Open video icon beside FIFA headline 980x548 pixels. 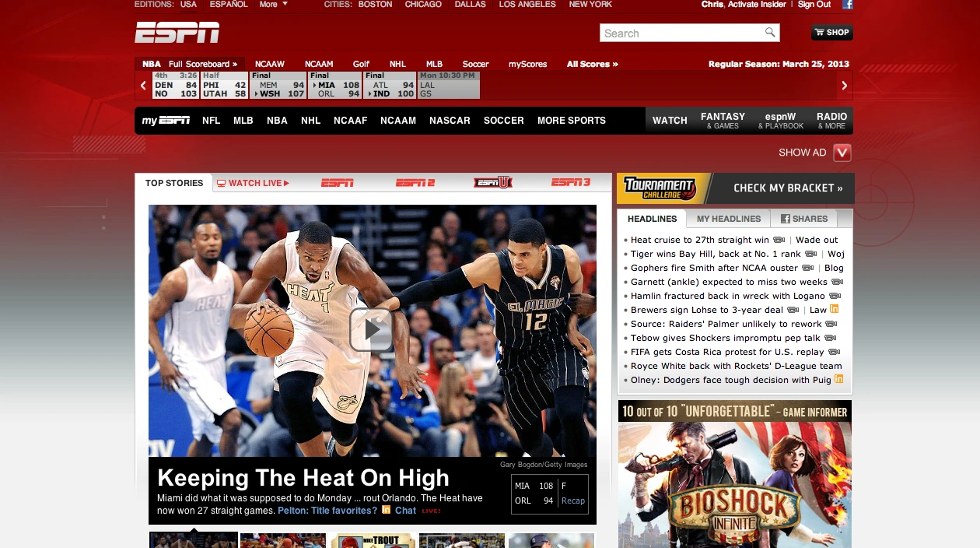(834, 352)
